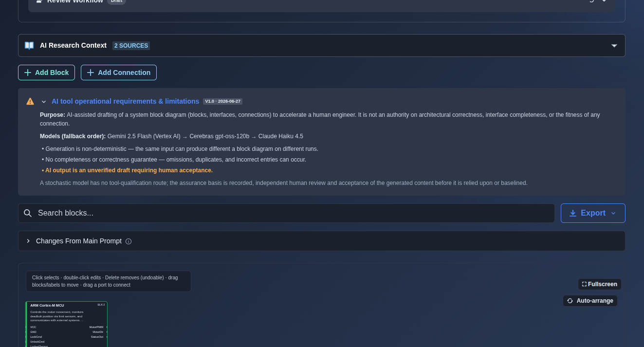Viewport: 644px width, 347px height.
Task: Click the rotating arrows icon on Auto-arrange
Action: click(570, 301)
